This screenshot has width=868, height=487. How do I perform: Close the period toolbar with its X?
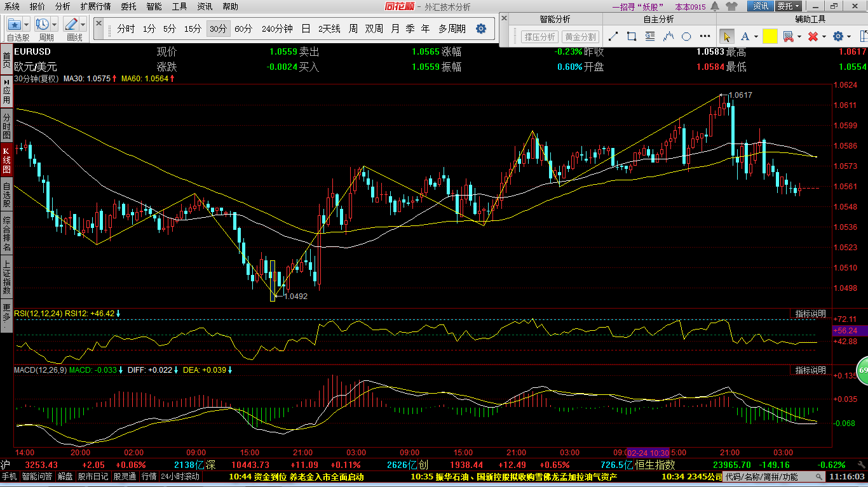click(x=100, y=22)
